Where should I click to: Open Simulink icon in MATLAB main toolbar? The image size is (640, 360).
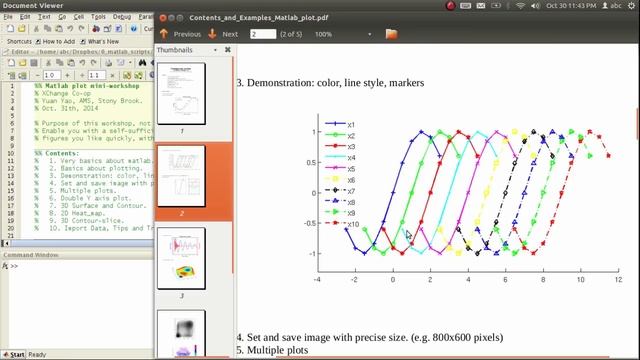96,29
